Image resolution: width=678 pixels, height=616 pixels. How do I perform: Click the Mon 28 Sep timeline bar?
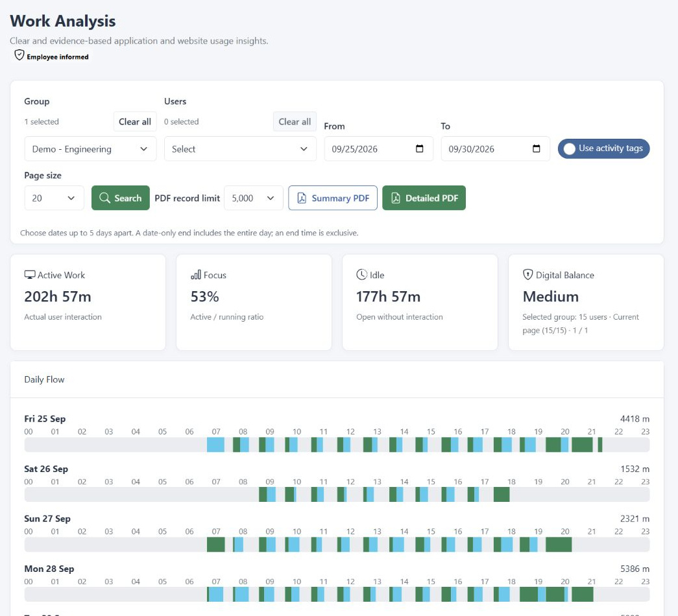tap(337, 595)
